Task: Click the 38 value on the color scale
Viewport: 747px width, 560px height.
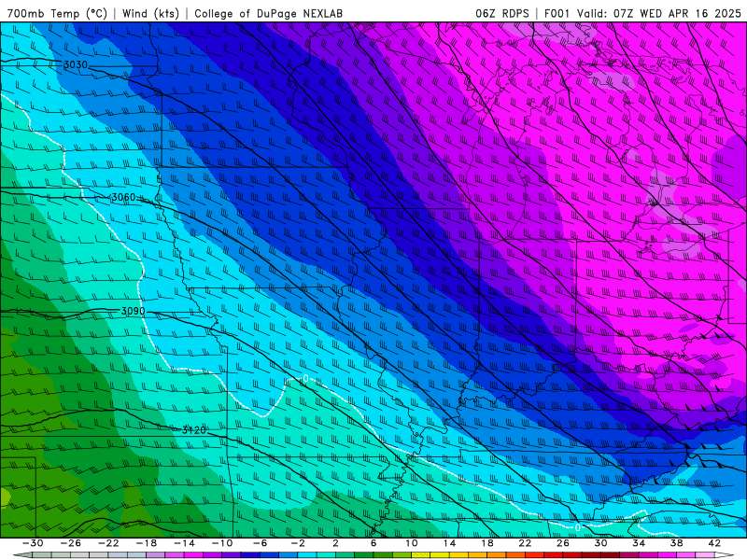Action: [x=676, y=543]
